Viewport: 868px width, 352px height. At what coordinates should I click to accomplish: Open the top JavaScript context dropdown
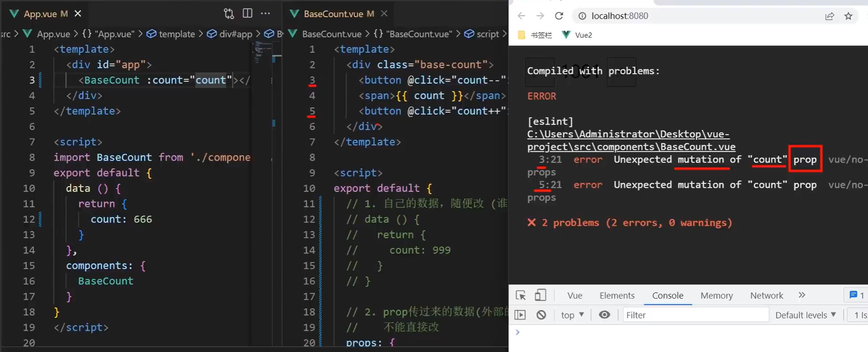572,315
